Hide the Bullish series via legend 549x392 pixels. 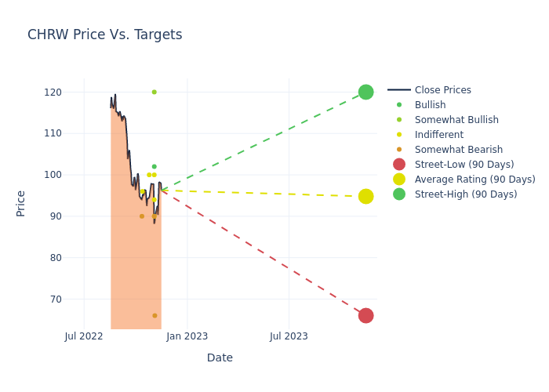coord(430,105)
